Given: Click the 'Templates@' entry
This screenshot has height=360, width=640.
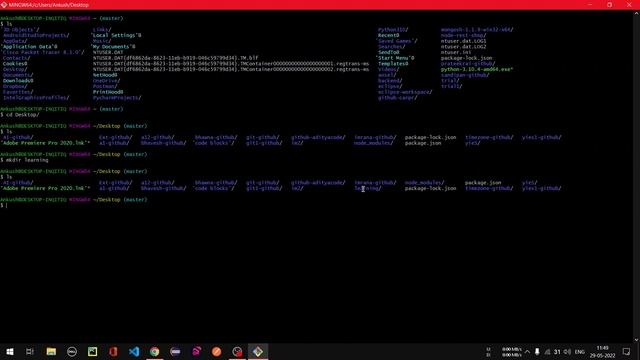Looking at the screenshot, I should [x=393, y=64].
